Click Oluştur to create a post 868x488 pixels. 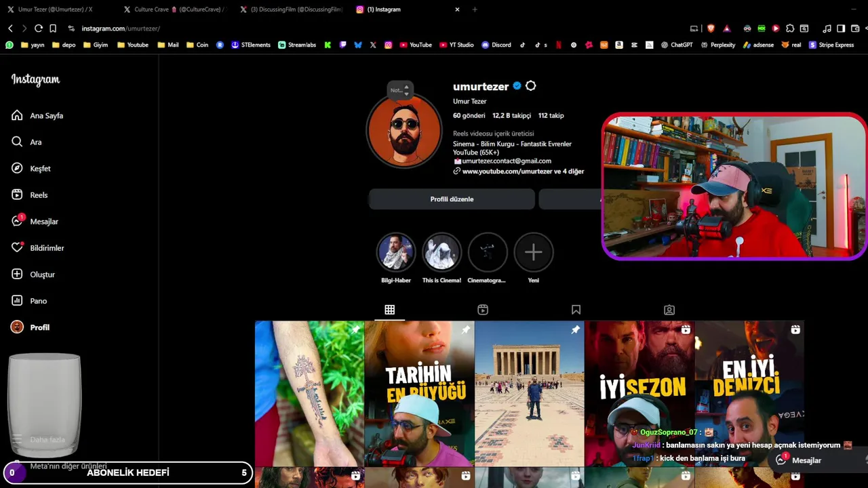coord(33,274)
